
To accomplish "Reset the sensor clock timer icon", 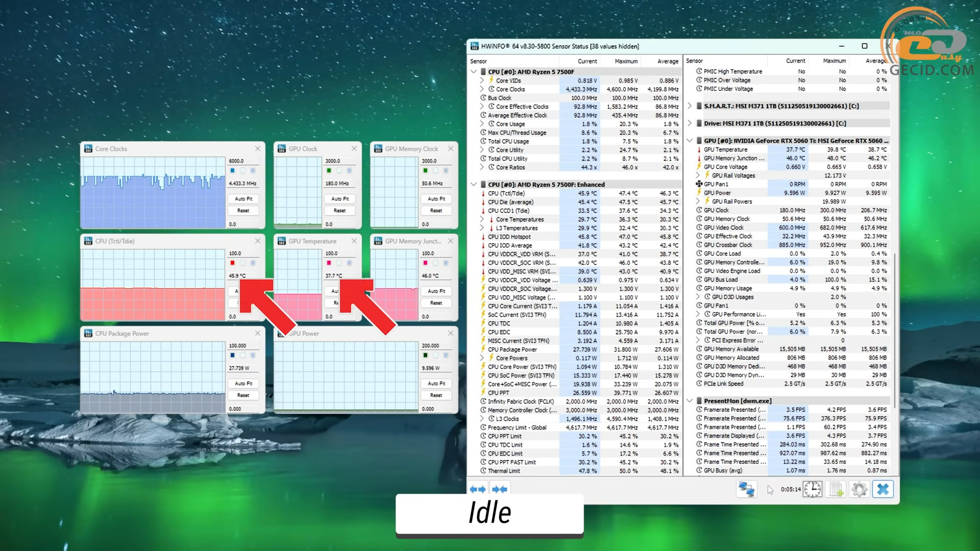I will tap(813, 489).
